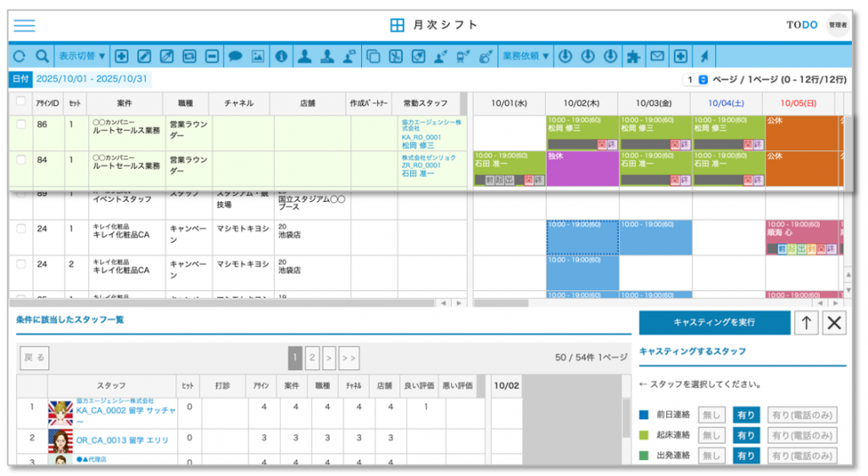Go to page 2 of staff list
The width and height of the screenshot is (868, 476).
coord(311,357)
